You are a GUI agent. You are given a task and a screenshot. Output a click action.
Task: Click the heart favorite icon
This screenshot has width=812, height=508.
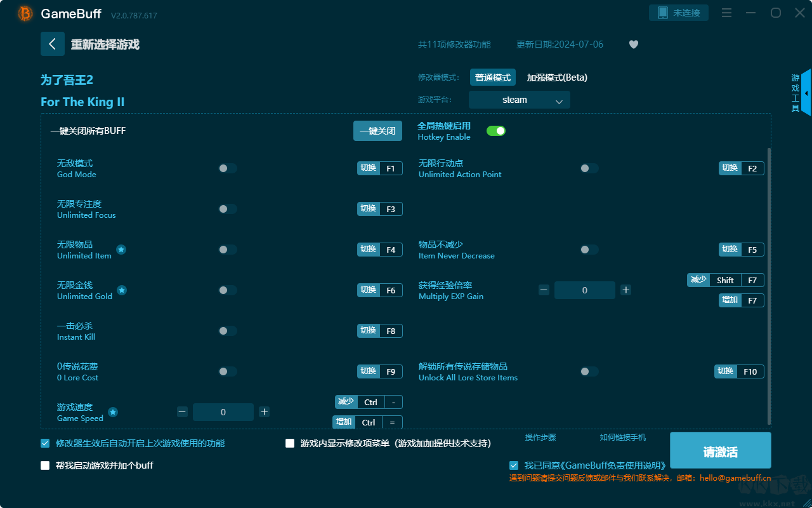[x=634, y=44]
